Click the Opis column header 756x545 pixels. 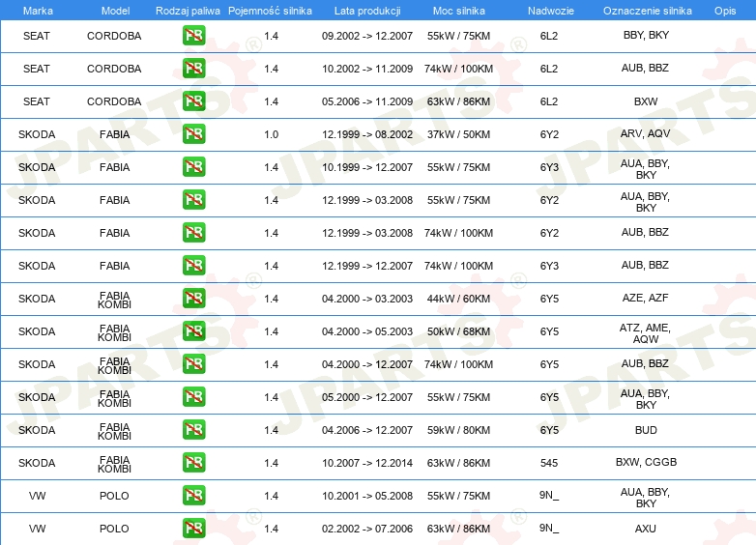725,11
